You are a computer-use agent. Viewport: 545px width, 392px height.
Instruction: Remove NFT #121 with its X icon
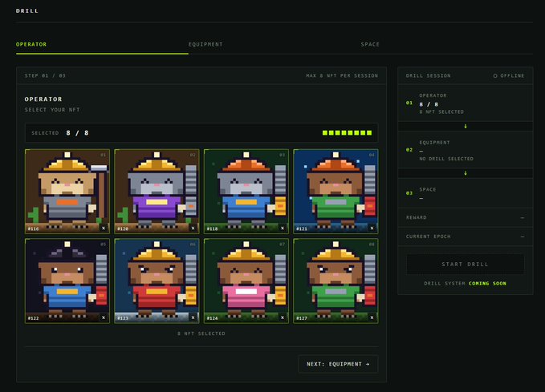pyautogui.click(x=372, y=228)
